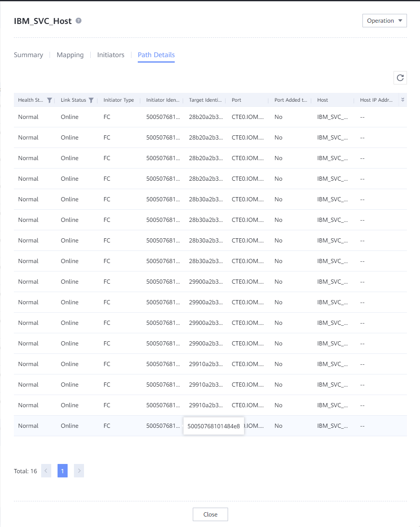The width and height of the screenshot is (420, 527).
Task: Go to the previous page arrow
Action: 46,471
